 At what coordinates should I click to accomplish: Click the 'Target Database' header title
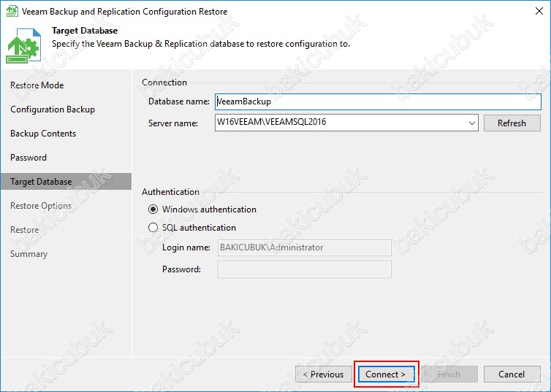point(85,31)
